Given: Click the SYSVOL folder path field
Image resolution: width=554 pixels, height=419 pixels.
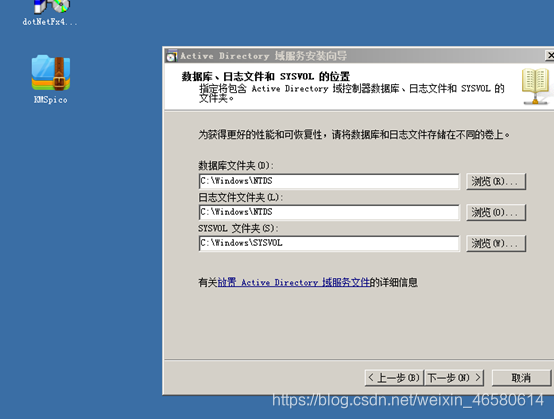Looking at the screenshot, I should [329, 243].
